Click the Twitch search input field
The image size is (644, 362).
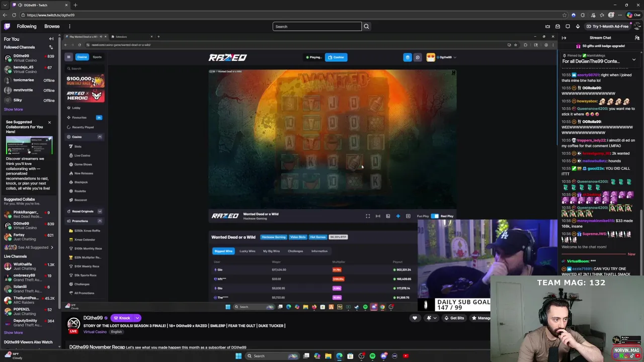(x=317, y=26)
